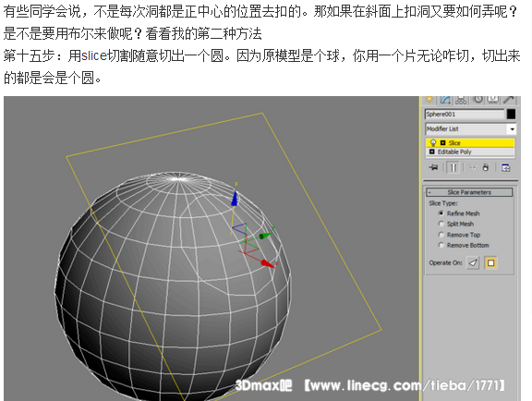532x401 pixels.
Task: Open Configure Modifier Sets icon
Action: point(506,167)
